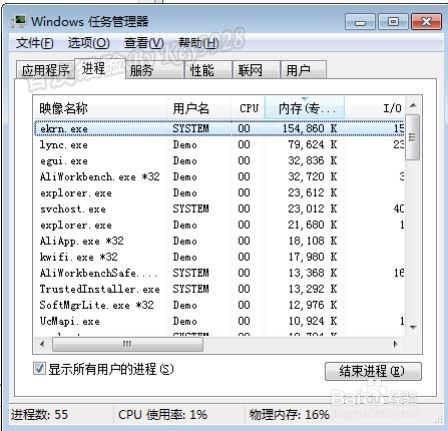The width and height of the screenshot is (448, 431).
Task: Select TrustedInstaller.exe process
Action: click(219, 289)
